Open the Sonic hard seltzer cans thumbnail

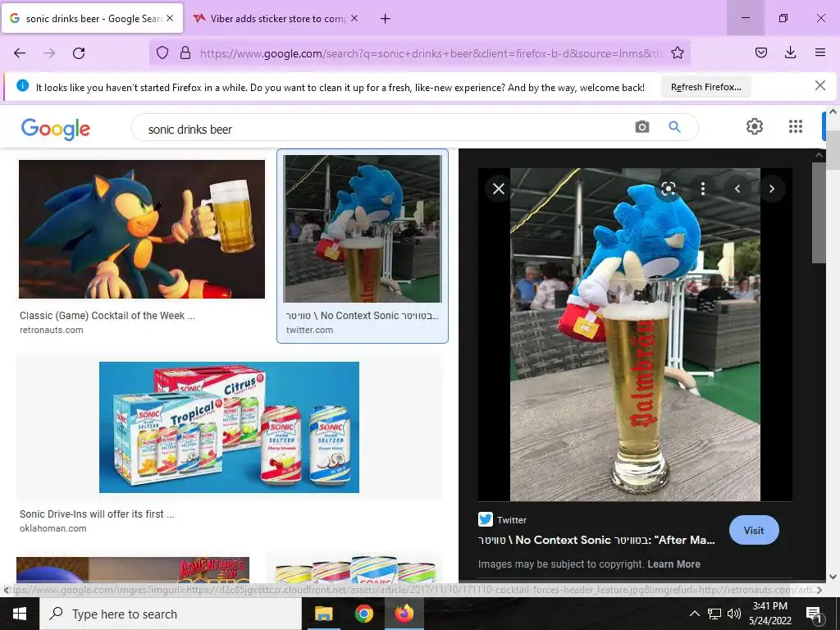pos(230,427)
